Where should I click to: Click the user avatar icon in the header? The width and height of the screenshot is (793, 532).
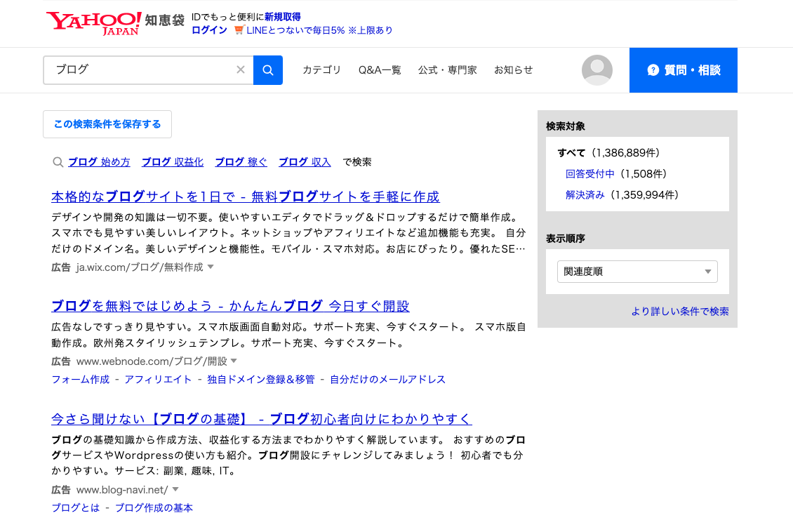pyautogui.click(x=597, y=70)
